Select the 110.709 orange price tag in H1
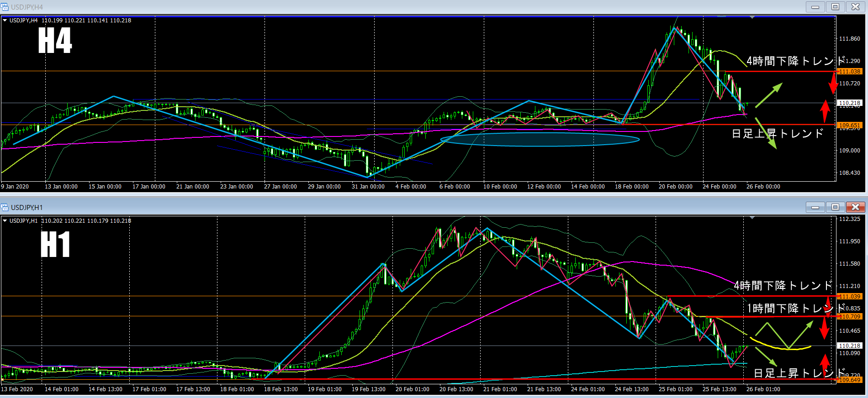The width and height of the screenshot is (868, 398). pyautogui.click(x=849, y=316)
